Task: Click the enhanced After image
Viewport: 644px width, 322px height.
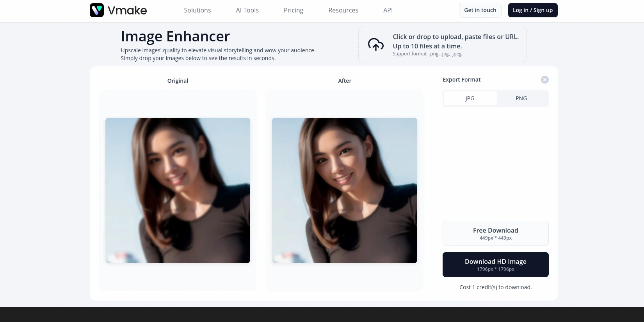Action: point(344,190)
